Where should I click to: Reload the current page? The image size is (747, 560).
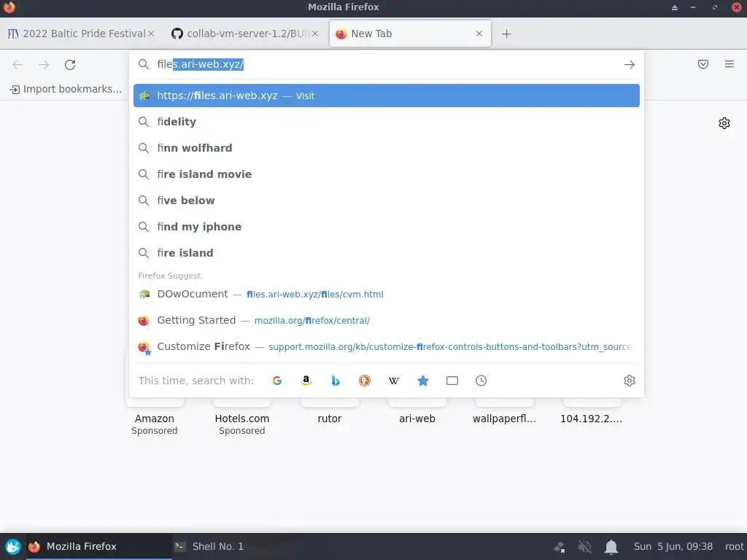(x=70, y=65)
